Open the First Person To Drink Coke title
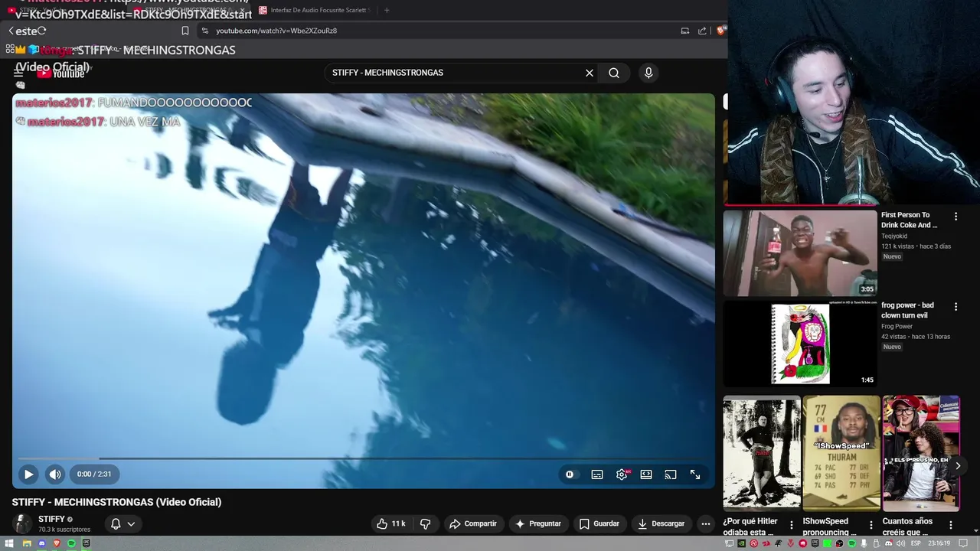 [x=909, y=220]
